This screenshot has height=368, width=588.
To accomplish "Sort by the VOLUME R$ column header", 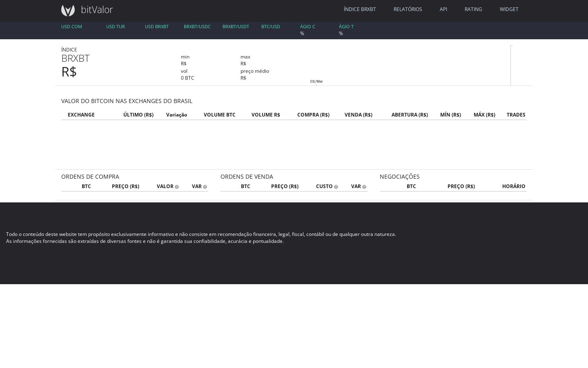I will tap(266, 115).
